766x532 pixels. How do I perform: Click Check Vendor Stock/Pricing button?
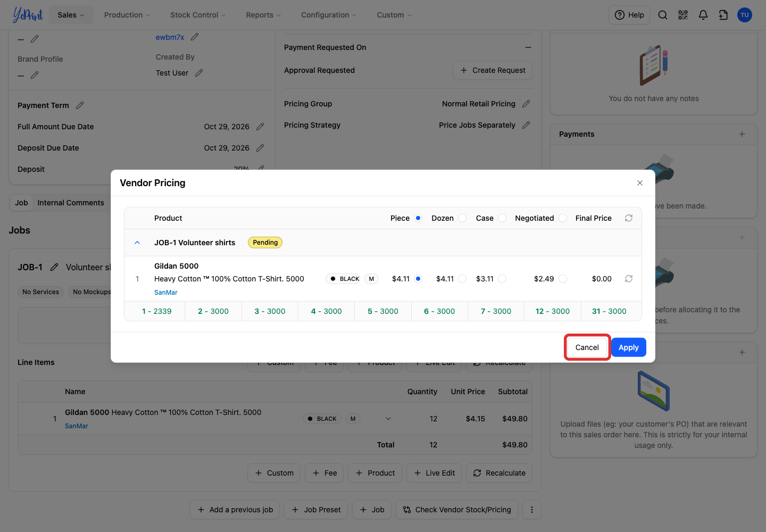(x=457, y=510)
